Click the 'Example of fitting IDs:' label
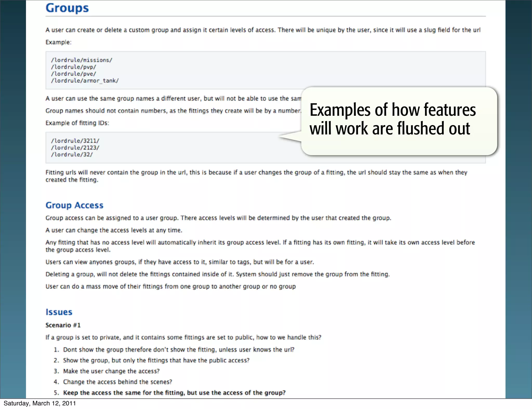This screenshot has width=532, height=409. (x=77, y=123)
